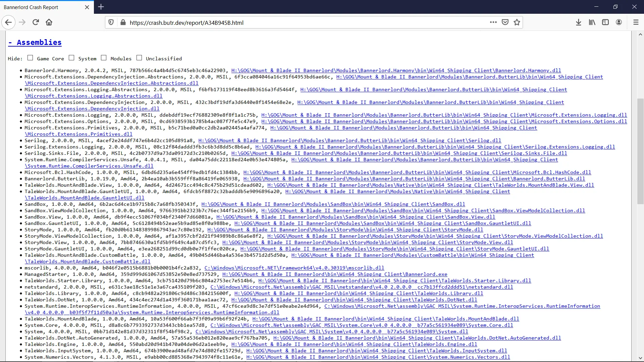Tick the Game Core hide checkbox
The width and height of the screenshot is (644, 362).
click(x=30, y=58)
